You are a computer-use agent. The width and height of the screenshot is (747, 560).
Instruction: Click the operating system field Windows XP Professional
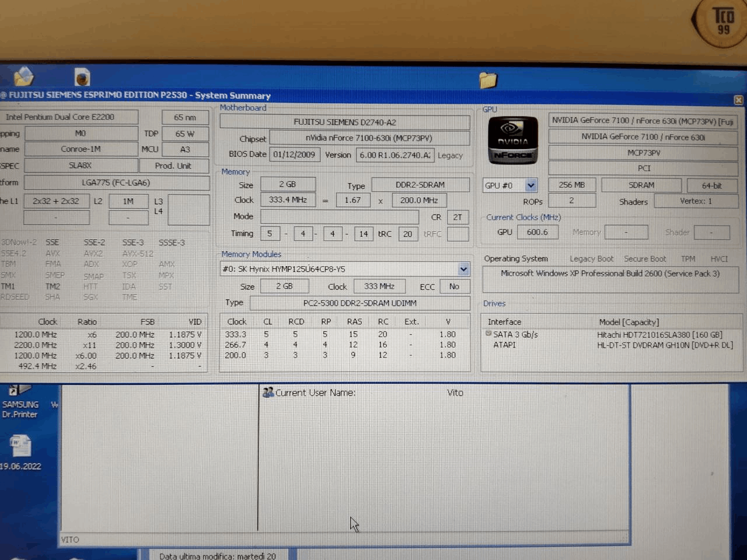tap(610, 279)
